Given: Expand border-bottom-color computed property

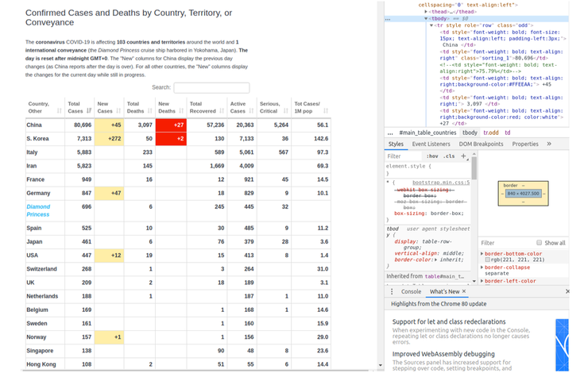Looking at the screenshot, I should coord(482,254).
